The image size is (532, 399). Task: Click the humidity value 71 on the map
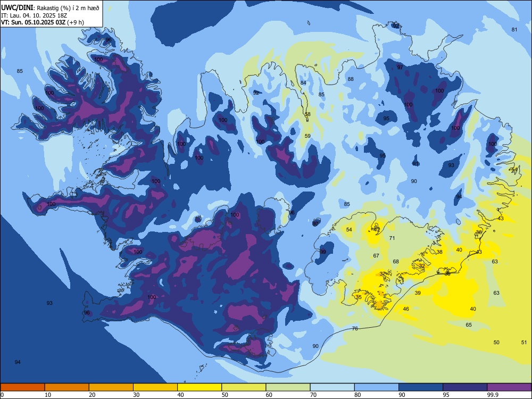[392, 238]
